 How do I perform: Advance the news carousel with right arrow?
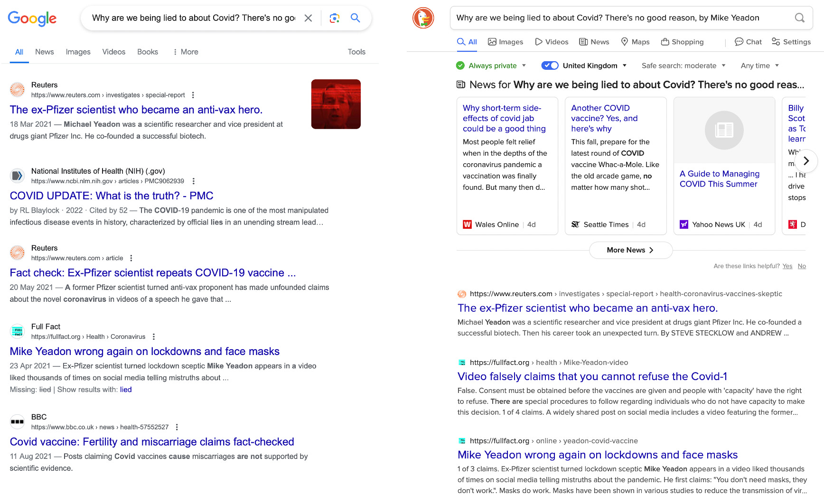point(806,161)
